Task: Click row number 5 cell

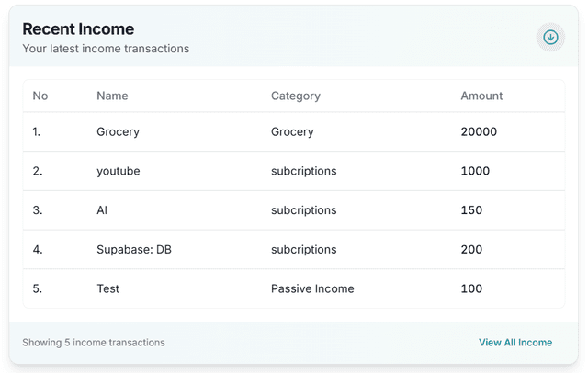Action: 37,288
